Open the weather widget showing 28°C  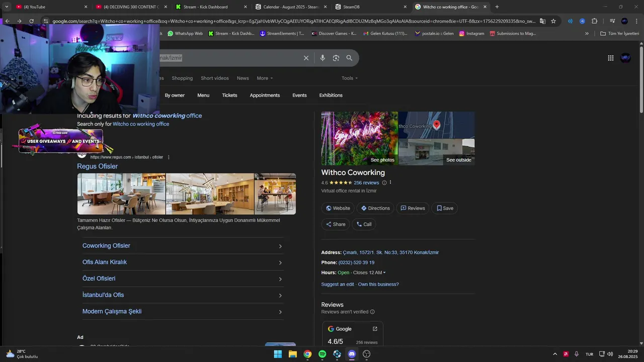pos(21,354)
